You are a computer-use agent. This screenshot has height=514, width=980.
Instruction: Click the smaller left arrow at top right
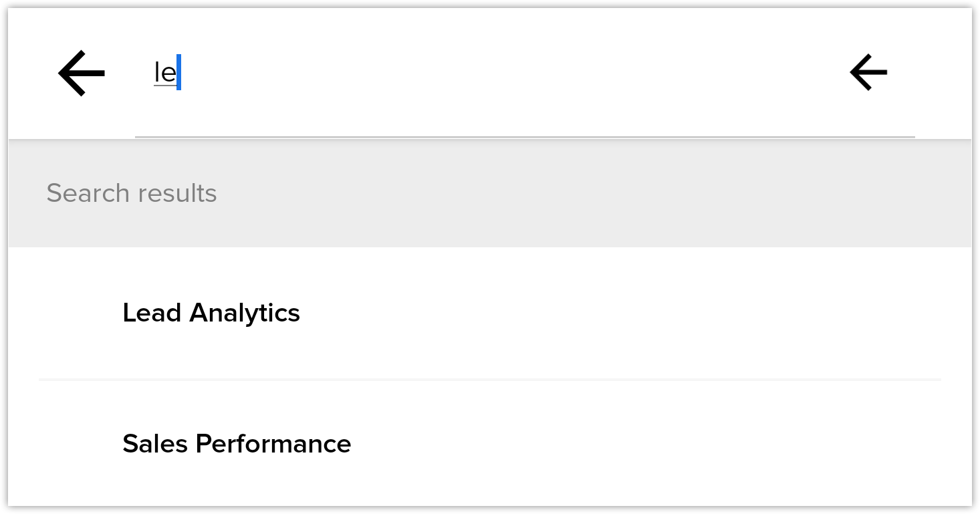point(868,72)
